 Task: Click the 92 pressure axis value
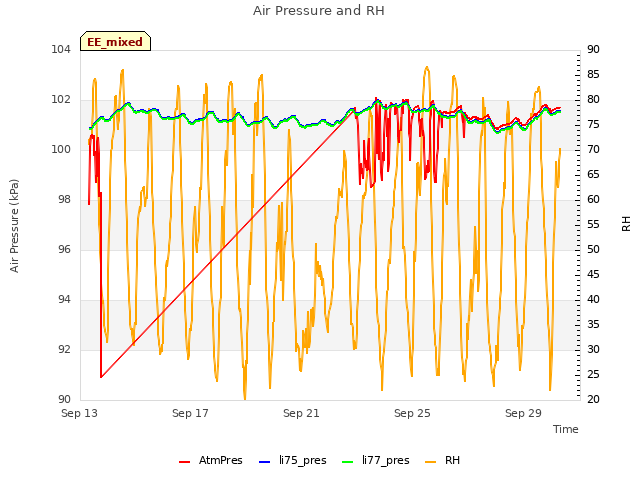[64, 349]
